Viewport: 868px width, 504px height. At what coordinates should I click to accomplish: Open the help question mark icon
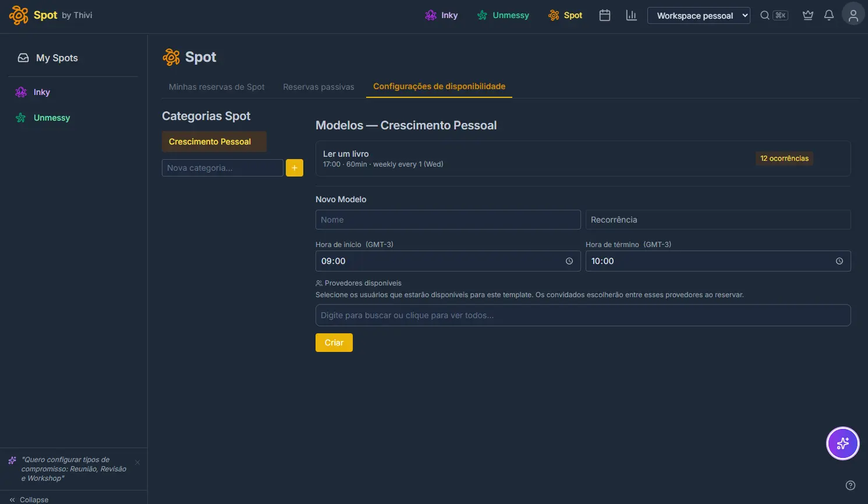click(851, 485)
